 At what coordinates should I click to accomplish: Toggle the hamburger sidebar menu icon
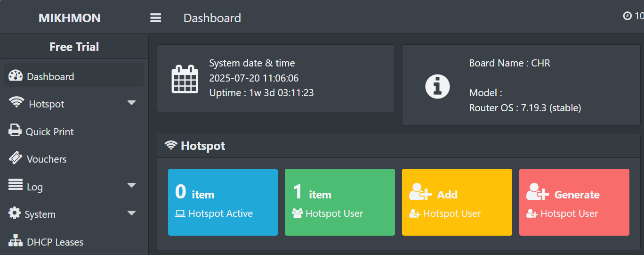click(x=156, y=18)
